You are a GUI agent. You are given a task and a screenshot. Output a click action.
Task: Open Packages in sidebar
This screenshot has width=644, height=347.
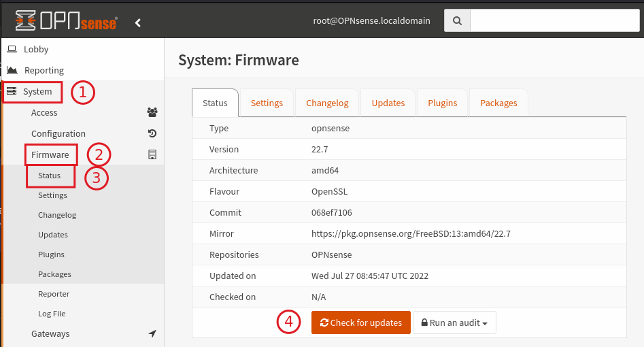coord(54,274)
